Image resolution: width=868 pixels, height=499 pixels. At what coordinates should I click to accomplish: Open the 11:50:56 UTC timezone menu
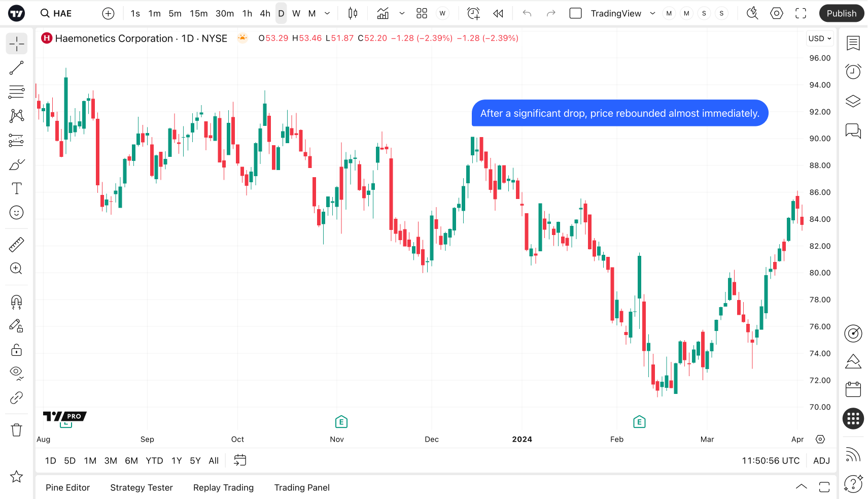(x=771, y=460)
